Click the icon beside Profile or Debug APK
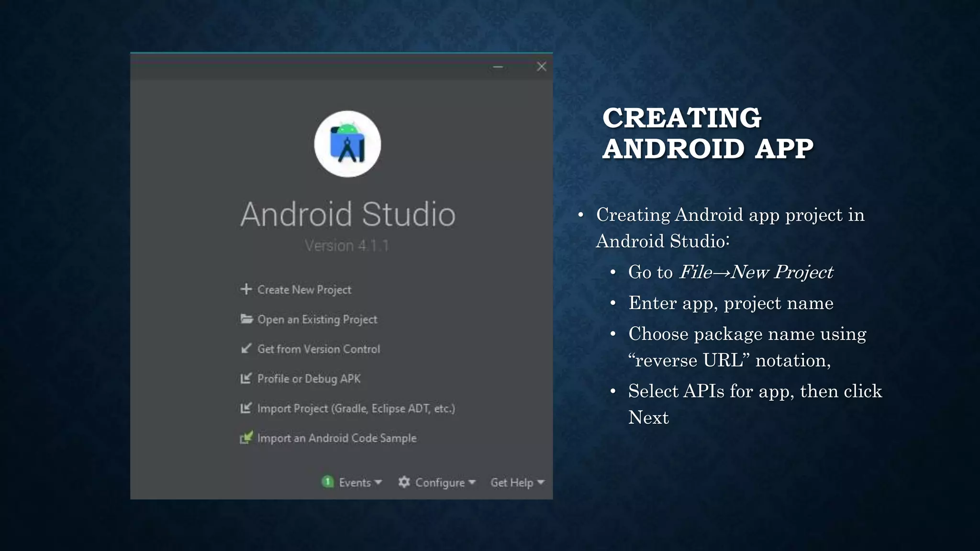980x551 pixels. coord(246,378)
